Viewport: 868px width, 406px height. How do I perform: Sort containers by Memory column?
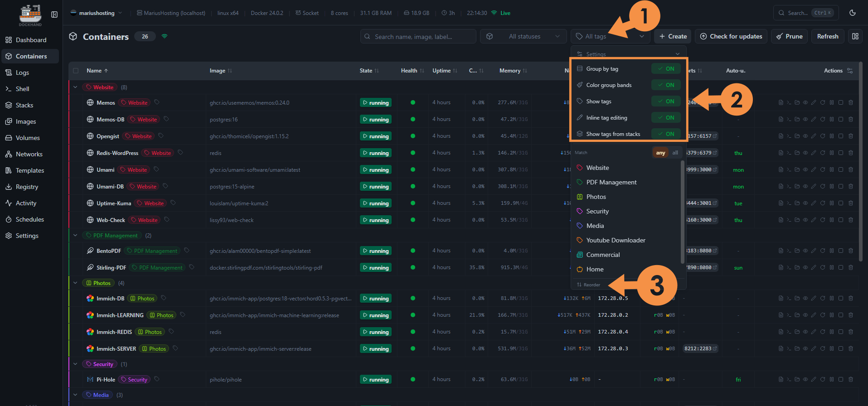513,71
